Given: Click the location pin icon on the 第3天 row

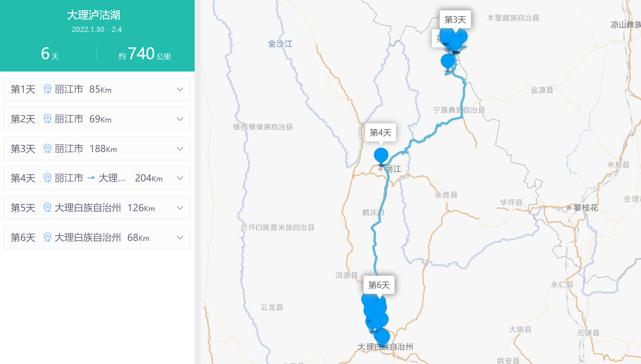Looking at the screenshot, I should [x=47, y=148].
